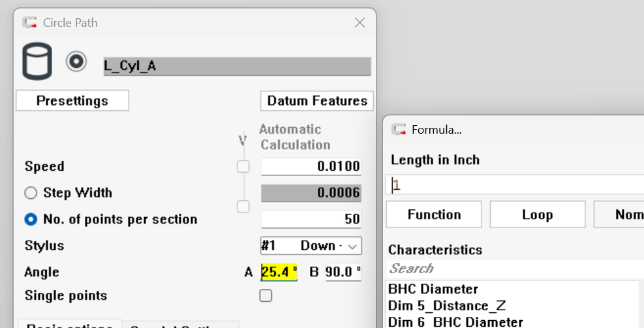The height and width of the screenshot is (328, 644).
Task: Select the Step Width radio option
Action: point(30,193)
